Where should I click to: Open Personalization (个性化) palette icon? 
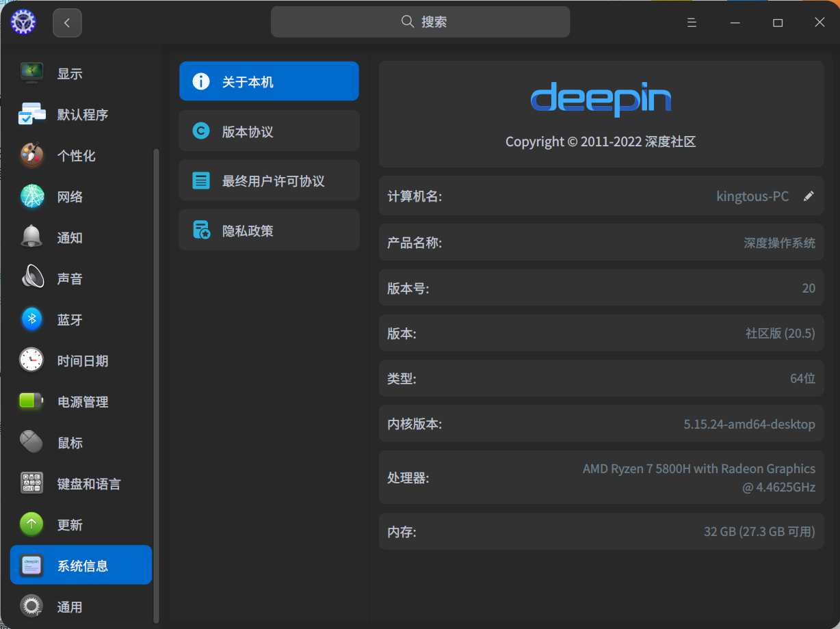pyautogui.click(x=31, y=155)
